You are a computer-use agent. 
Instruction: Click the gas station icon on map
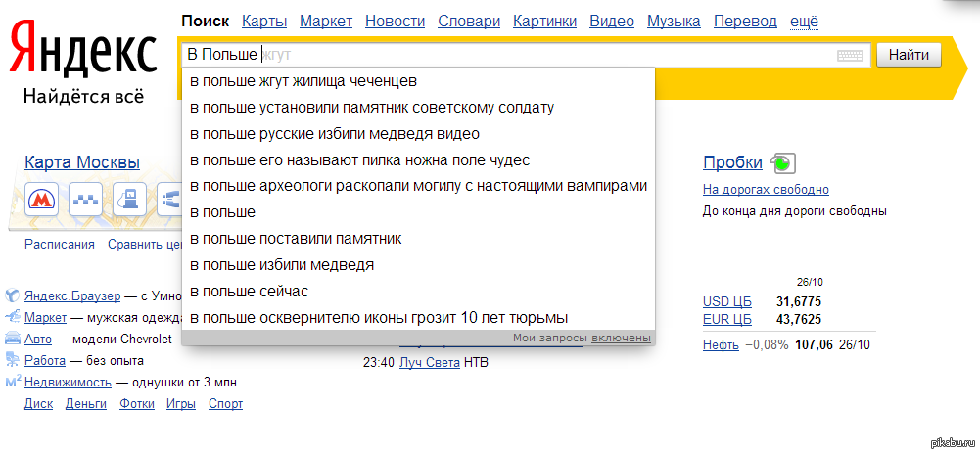point(129,199)
